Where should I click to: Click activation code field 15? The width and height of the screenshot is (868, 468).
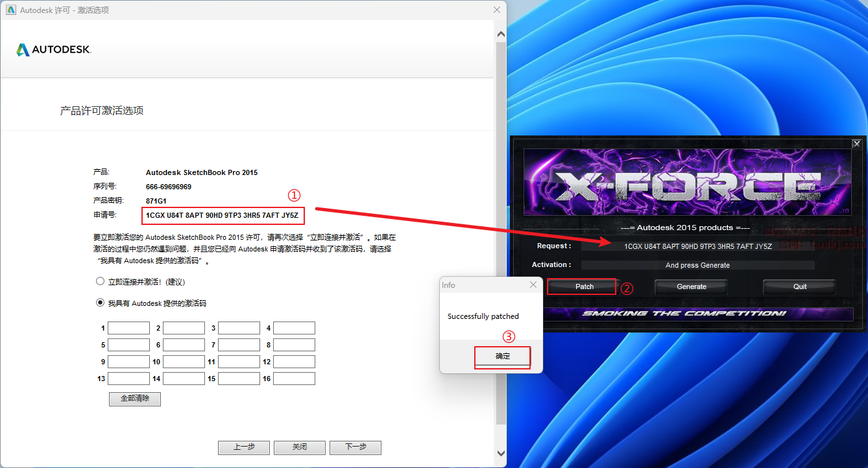pos(239,379)
